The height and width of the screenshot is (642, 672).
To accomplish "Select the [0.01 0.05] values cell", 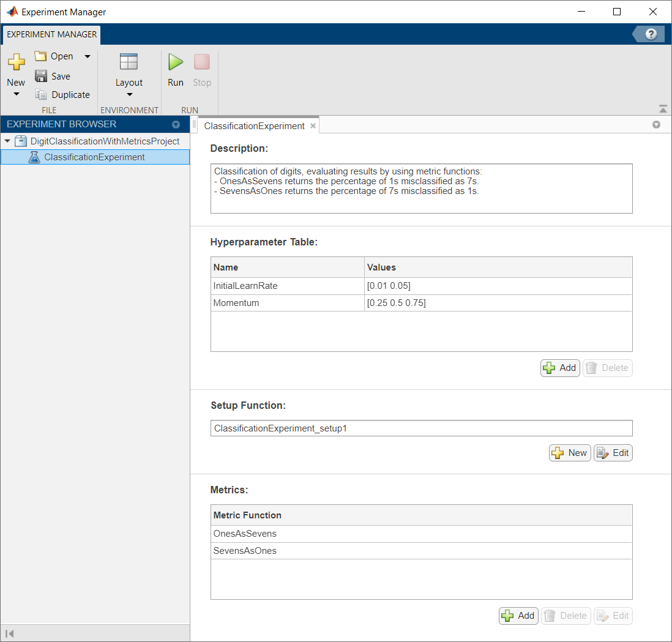I will point(498,286).
